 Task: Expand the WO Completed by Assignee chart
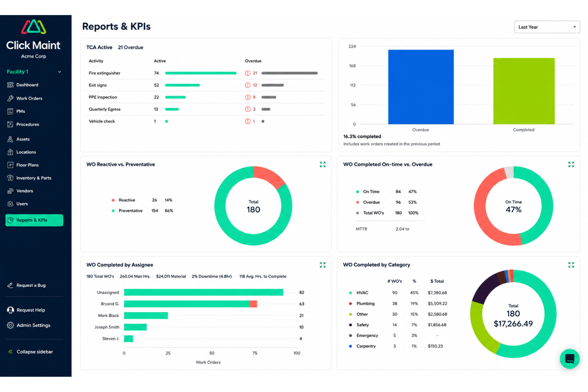[323, 265]
